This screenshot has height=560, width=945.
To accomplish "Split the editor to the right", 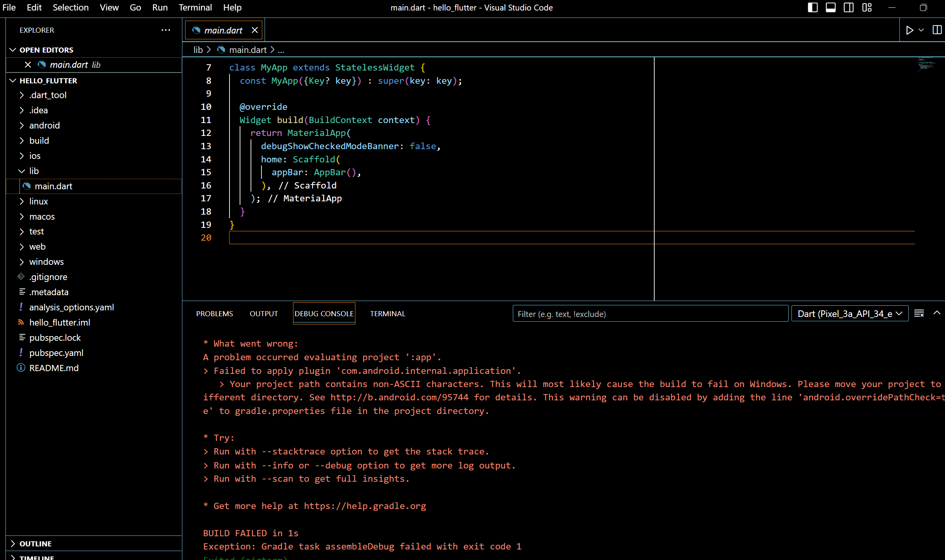I will coord(937,30).
